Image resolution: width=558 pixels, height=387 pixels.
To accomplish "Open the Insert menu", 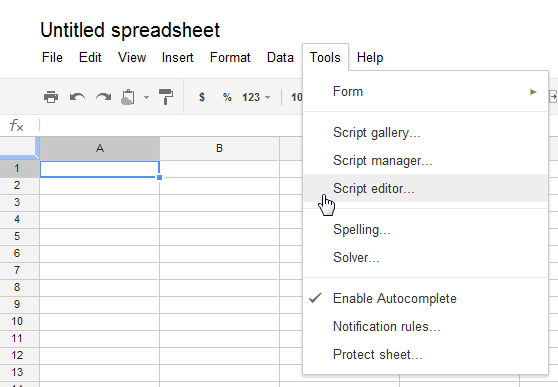I will point(177,57).
